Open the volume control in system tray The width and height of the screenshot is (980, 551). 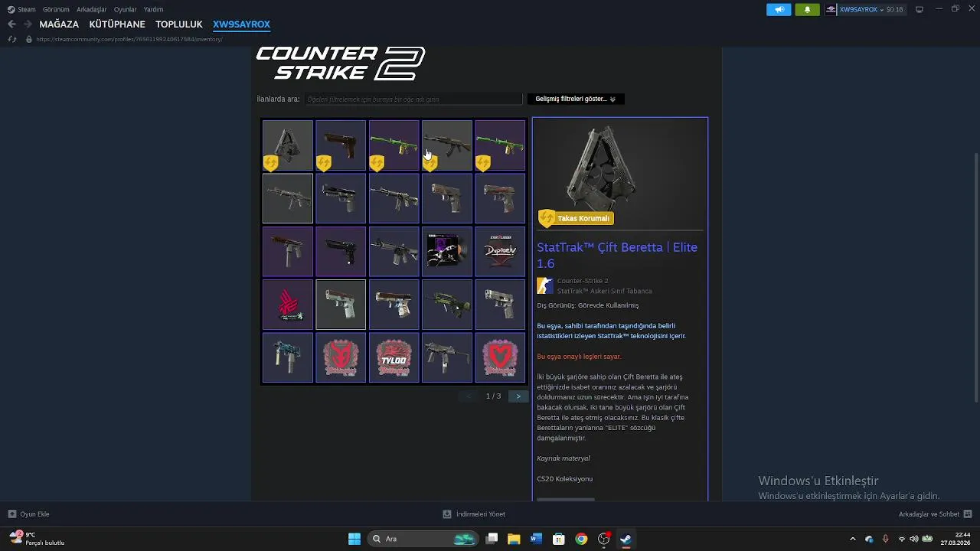pos(913,539)
